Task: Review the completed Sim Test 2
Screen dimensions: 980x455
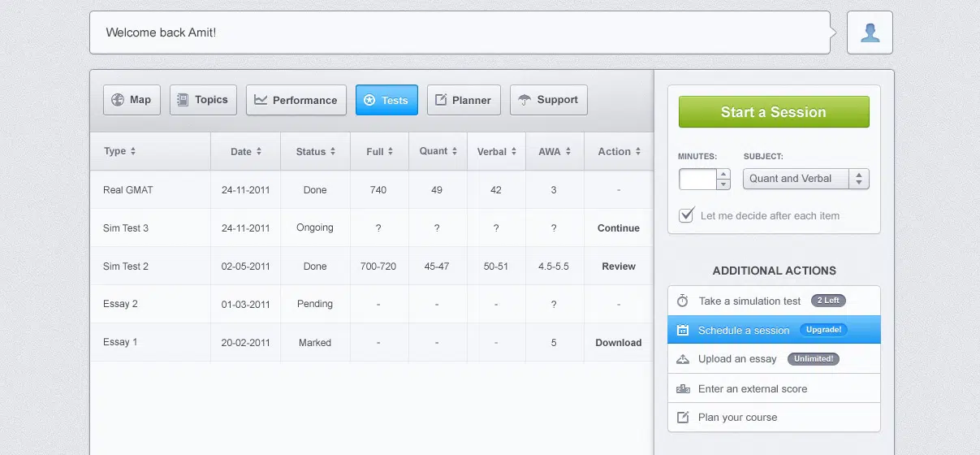Action: pyautogui.click(x=618, y=266)
